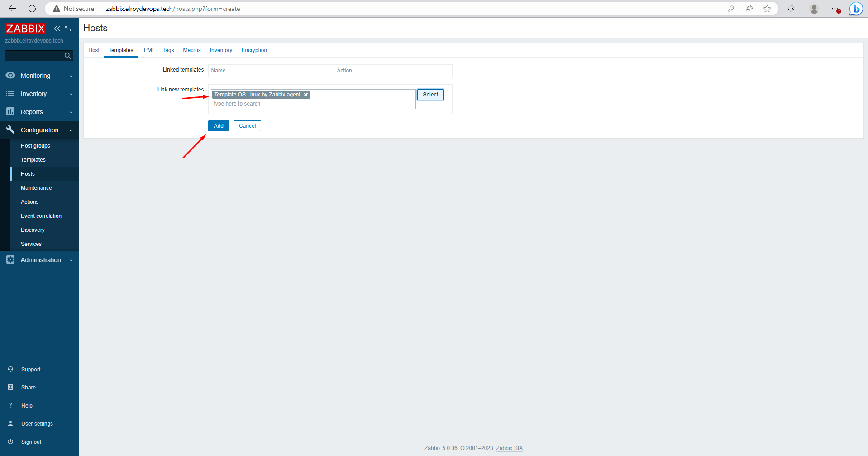Open Services in sidebar

pos(44,244)
